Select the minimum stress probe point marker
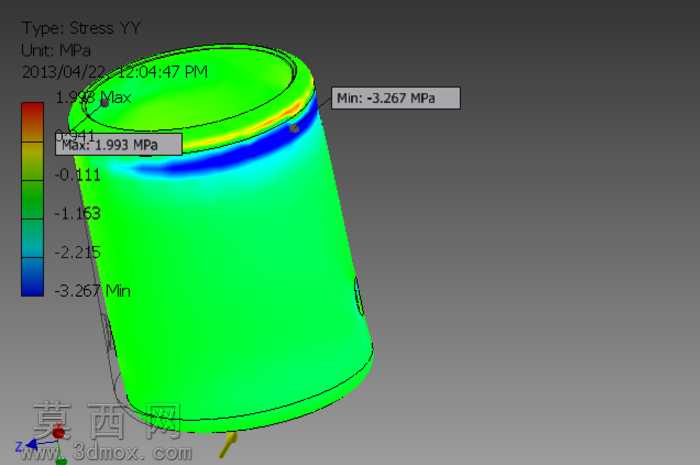Image resolution: width=700 pixels, height=465 pixels. click(294, 129)
